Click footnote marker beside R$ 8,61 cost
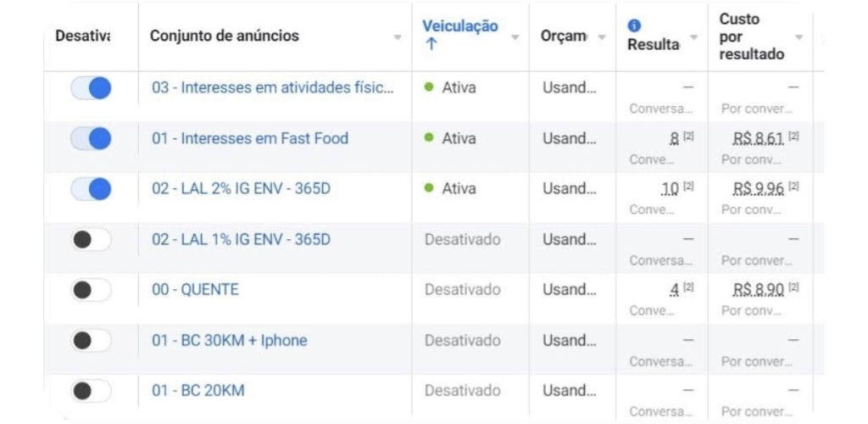 [x=793, y=137]
